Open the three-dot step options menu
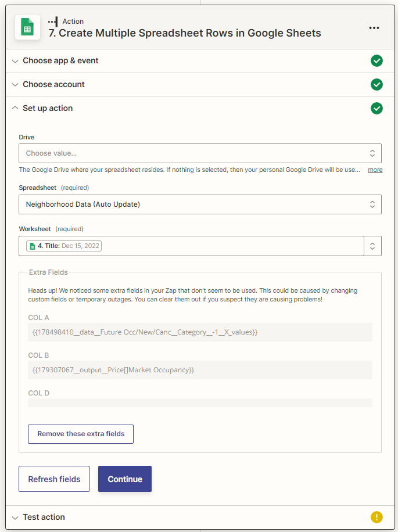This screenshot has width=398, height=532. pos(374,28)
